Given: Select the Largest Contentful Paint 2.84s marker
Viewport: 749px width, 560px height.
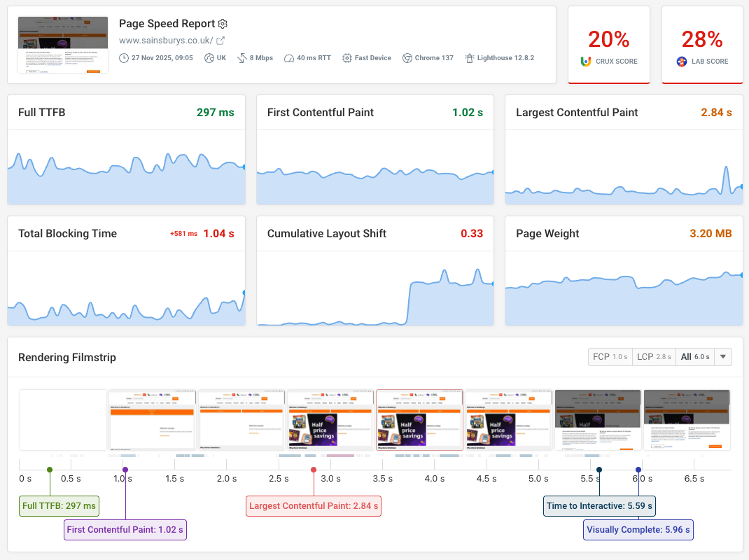Looking at the screenshot, I should 313,505.
